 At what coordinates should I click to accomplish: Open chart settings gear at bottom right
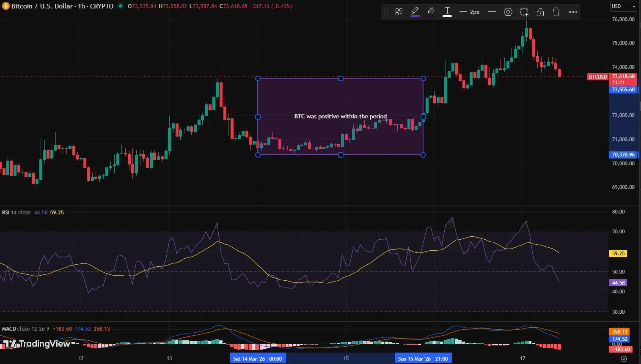[x=624, y=359]
